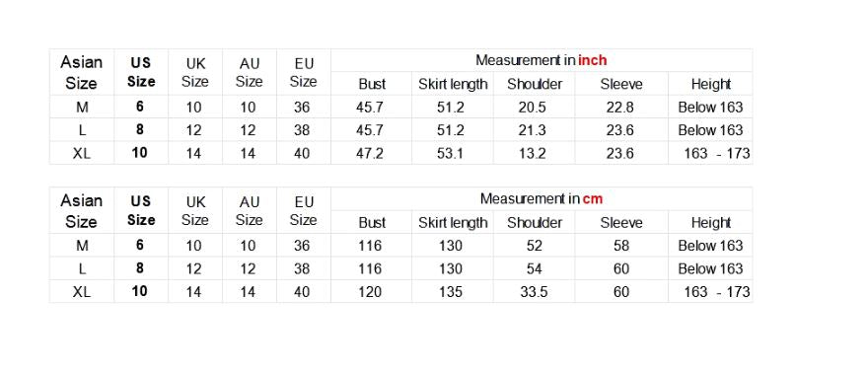Screen dimensions: 868x373
Task: Select the bold 'US Size' header in the cm table
Action: tap(141, 210)
